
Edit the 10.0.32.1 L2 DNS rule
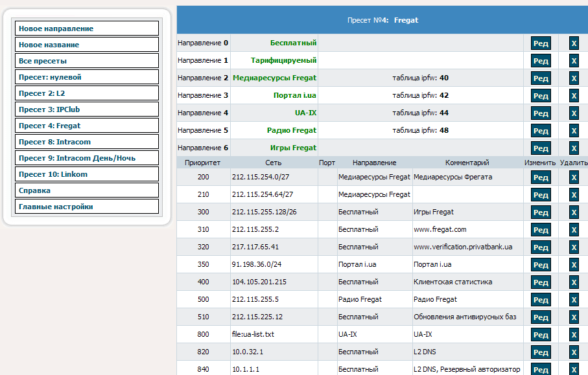click(x=541, y=352)
